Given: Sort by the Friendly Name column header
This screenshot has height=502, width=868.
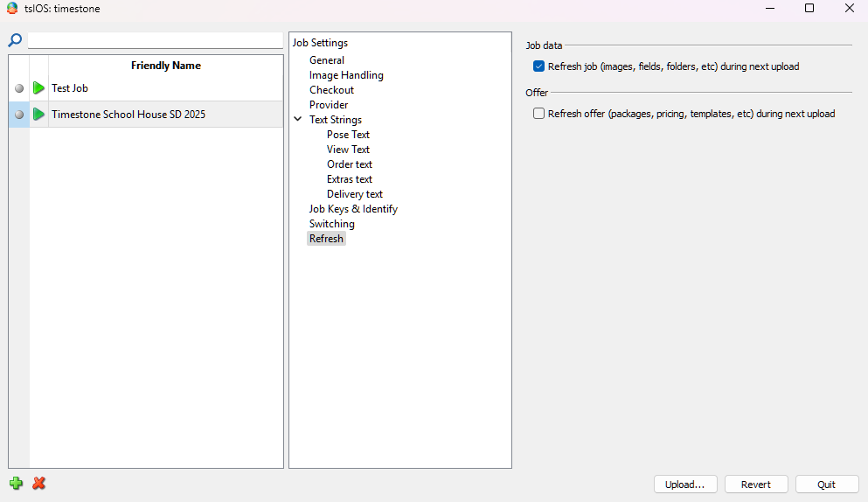Looking at the screenshot, I should pyautogui.click(x=165, y=66).
